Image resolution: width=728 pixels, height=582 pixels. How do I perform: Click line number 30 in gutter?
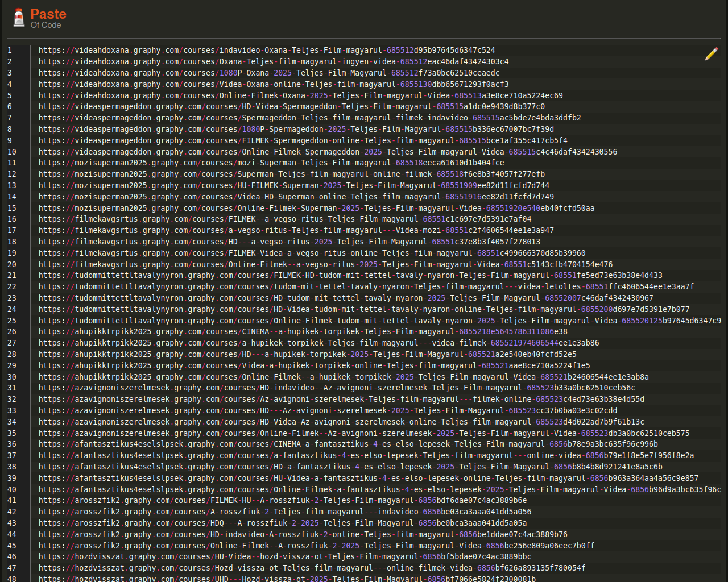click(x=12, y=377)
